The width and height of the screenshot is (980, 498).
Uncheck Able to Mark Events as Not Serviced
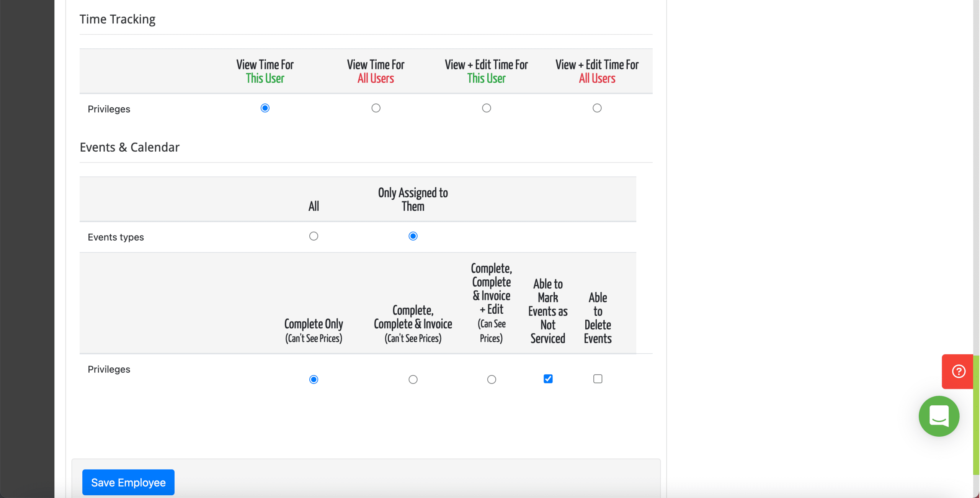click(x=548, y=379)
